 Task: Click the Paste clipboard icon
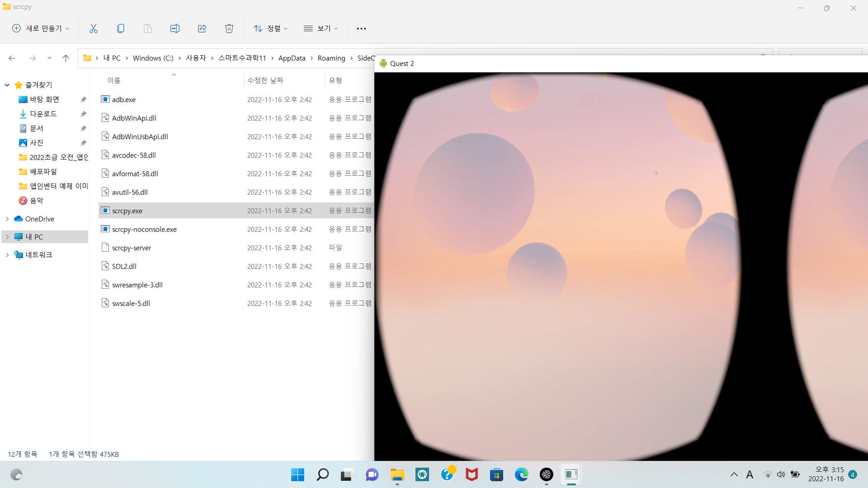148,28
